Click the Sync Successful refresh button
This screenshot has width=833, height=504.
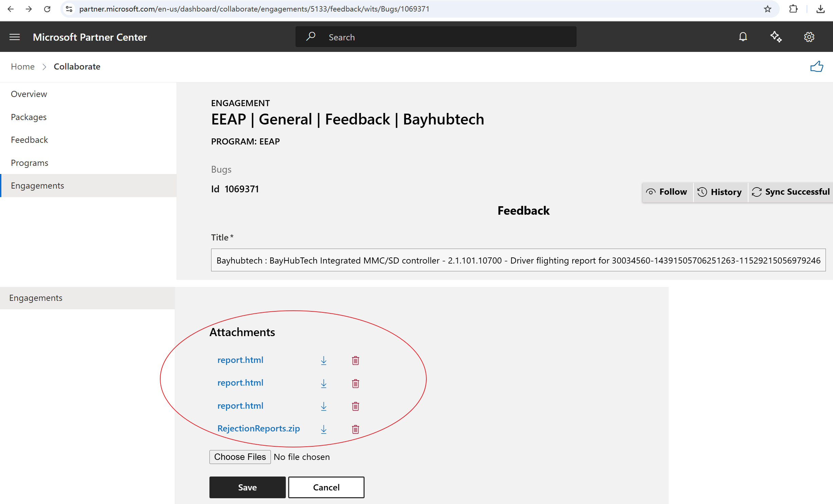(791, 192)
